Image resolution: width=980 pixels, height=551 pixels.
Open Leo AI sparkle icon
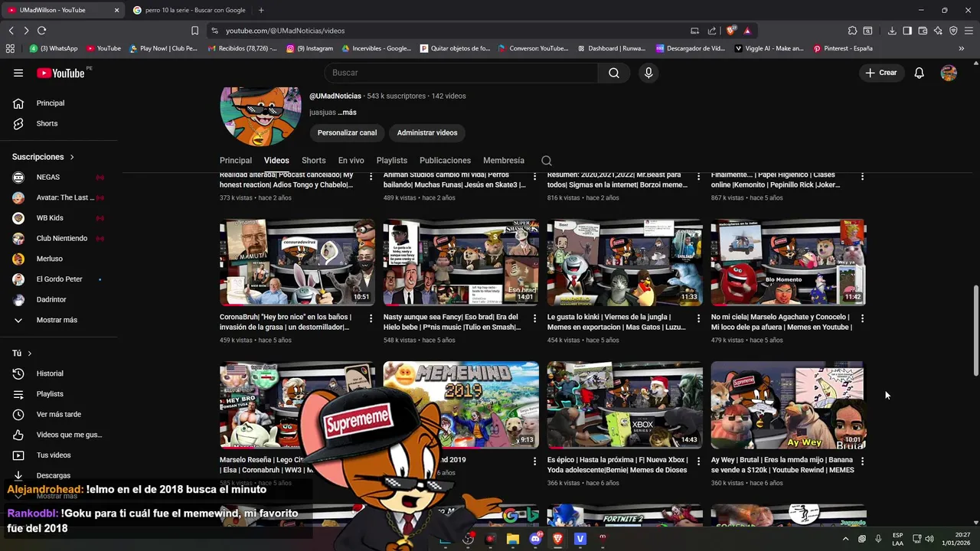tap(938, 31)
